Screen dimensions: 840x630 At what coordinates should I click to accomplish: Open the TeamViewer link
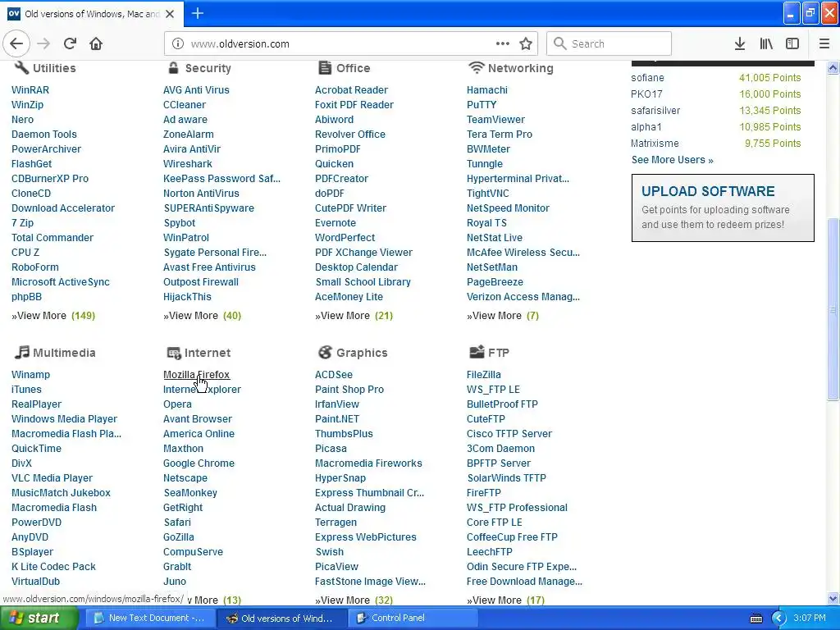495,120
